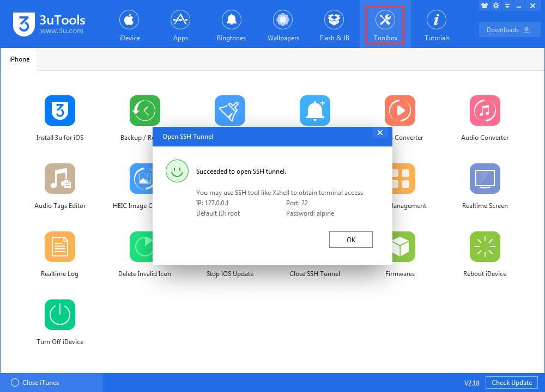545x392 pixels.
Task: Open Audio Tags Editor
Action: (x=60, y=186)
